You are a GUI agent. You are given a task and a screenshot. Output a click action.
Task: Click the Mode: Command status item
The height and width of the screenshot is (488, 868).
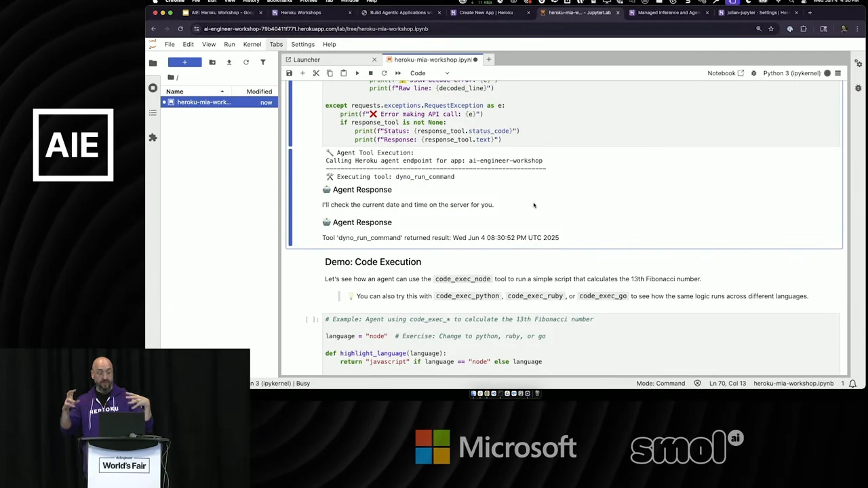point(660,384)
